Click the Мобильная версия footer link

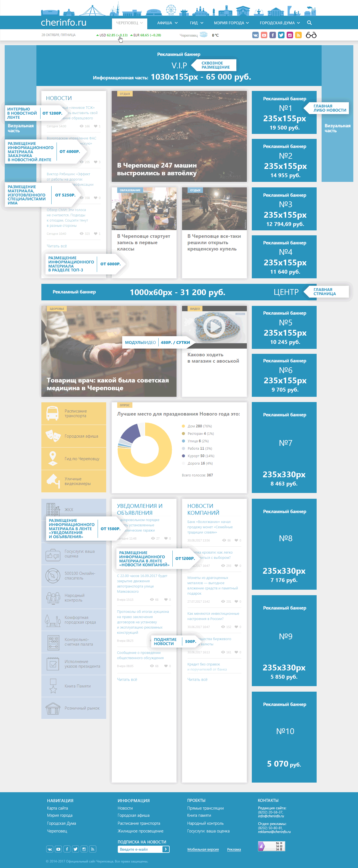203,849
